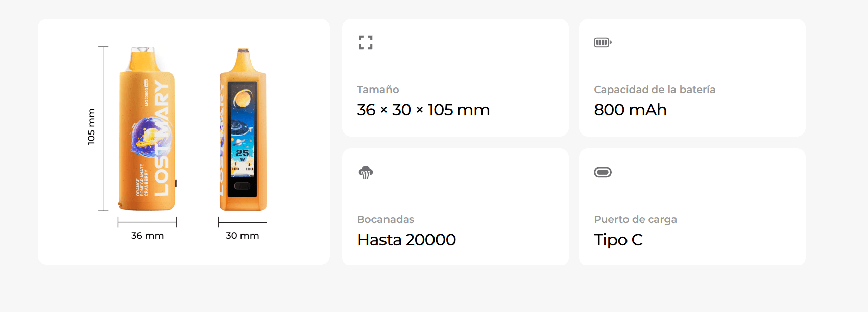Click the 800 mAh battery value
Screen dimensions: 868x312
coord(630,110)
